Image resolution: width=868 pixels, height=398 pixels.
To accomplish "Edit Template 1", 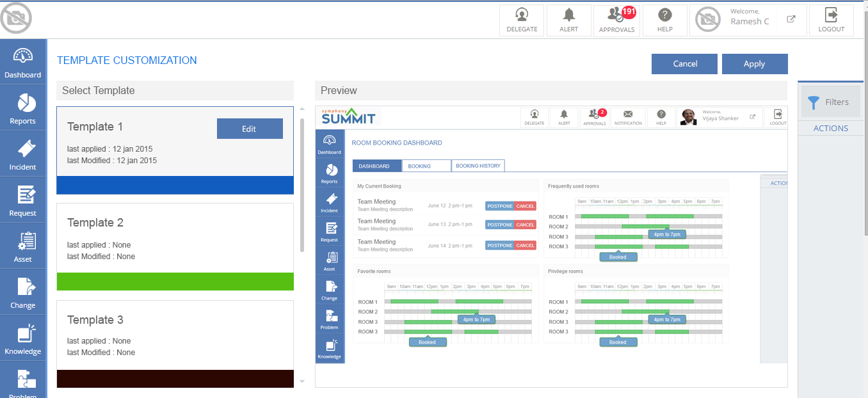I will click(x=250, y=129).
